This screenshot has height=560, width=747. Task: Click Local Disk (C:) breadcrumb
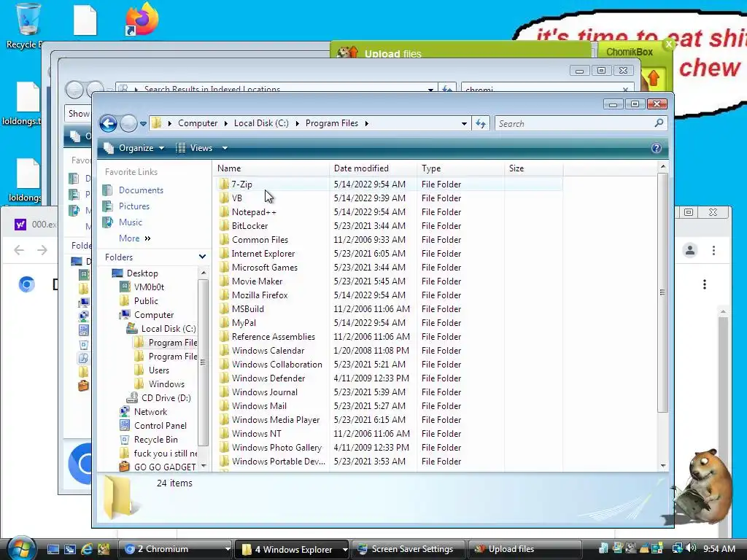(x=261, y=123)
